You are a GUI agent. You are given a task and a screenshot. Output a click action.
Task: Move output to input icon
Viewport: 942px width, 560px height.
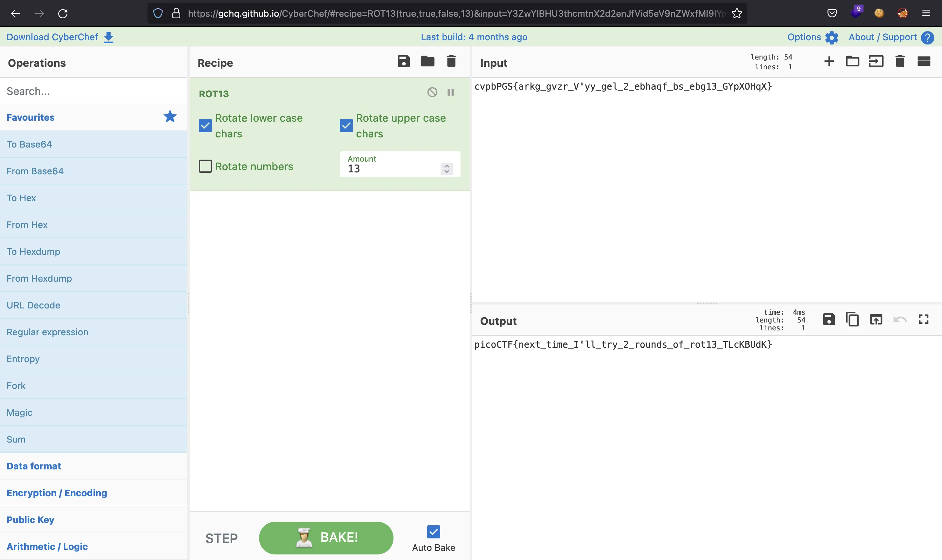tap(876, 319)
